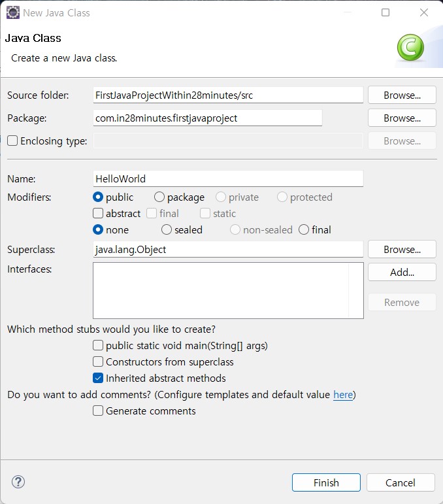Screen dimensions: 443x504
Task: Maximize the New Java Class dialog
Action: pyautogui.click(x=386, y=12)
